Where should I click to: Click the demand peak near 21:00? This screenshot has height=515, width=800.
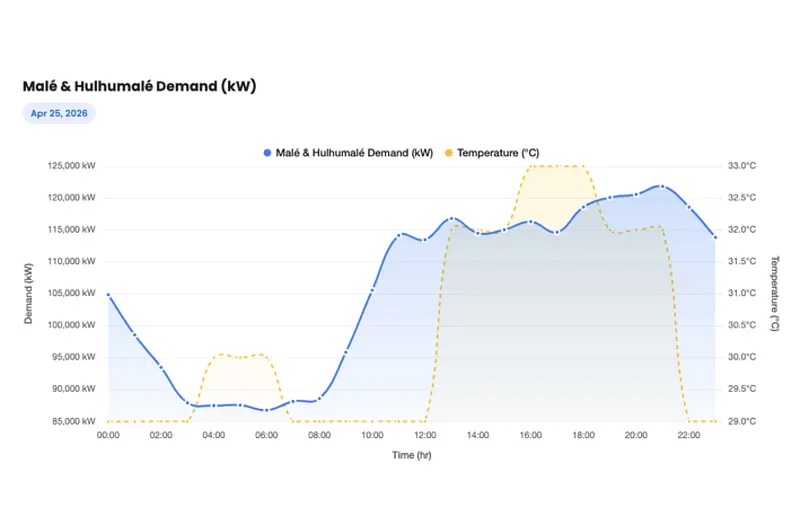(x=661, y=186)
